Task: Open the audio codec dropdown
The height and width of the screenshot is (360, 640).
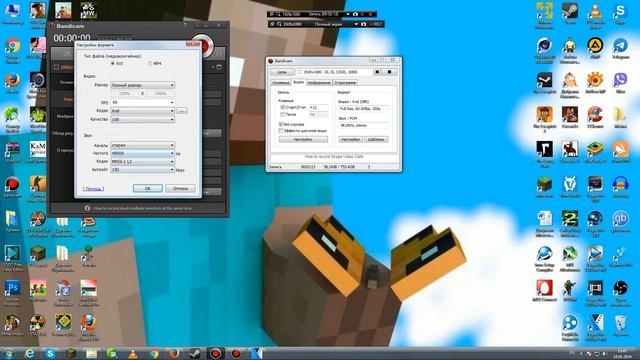Action: point(142,162)
